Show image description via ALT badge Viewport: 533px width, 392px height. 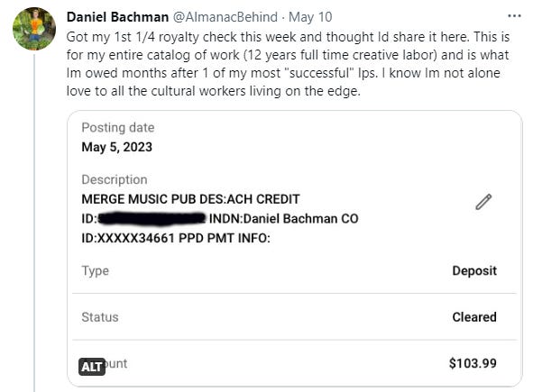[x=92, y=367]
